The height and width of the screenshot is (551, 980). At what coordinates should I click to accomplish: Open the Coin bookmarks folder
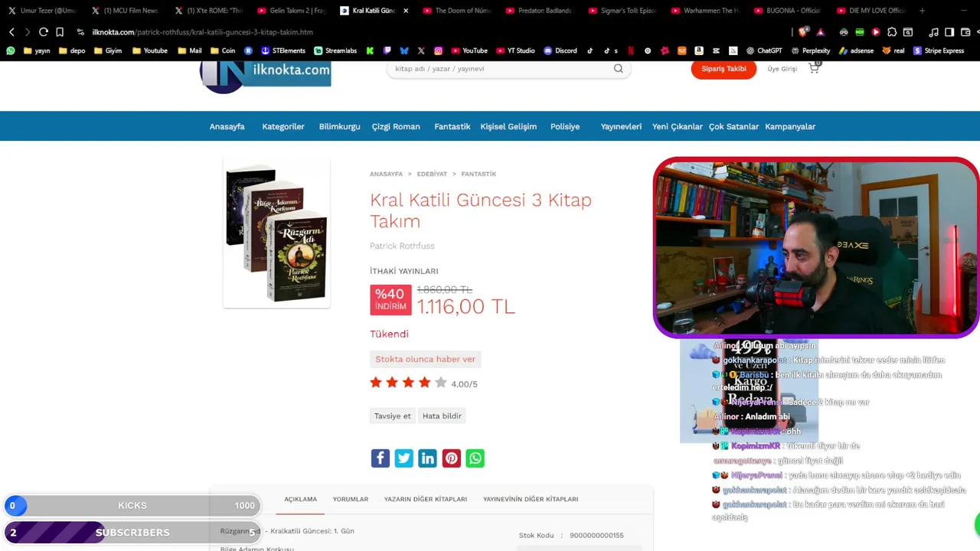coord(223,51)
